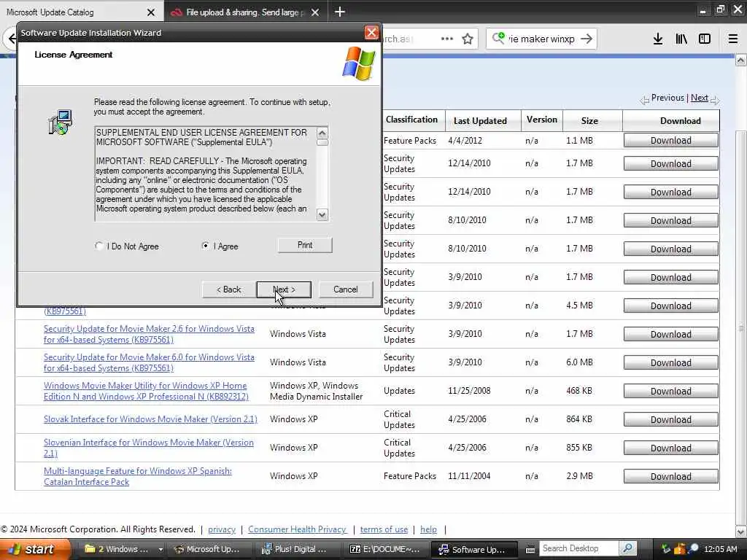Cancel the Software Update Installation Wizard

pos(345,289)
